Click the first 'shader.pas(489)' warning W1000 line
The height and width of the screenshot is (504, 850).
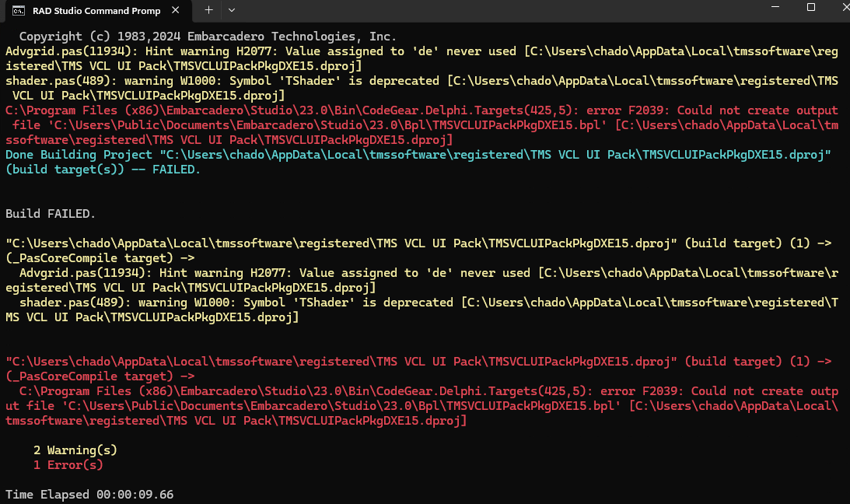[422, 81]
